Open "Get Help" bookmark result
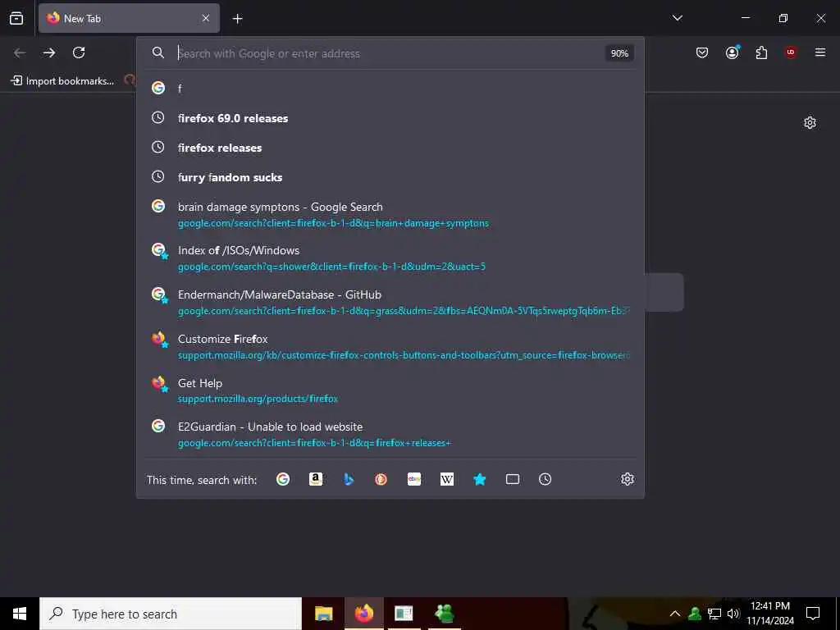The height and width of the screenshot is (630, 840). click(x=390, y=390)
